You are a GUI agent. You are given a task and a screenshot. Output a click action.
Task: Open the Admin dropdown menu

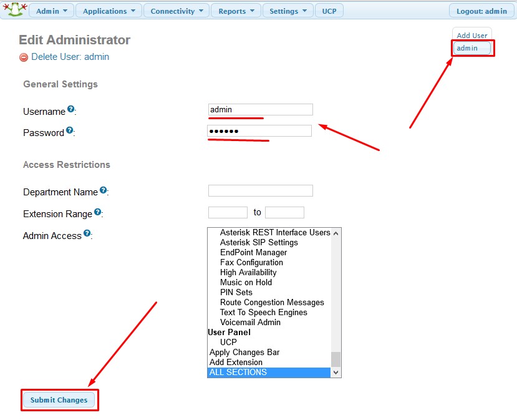52,11
